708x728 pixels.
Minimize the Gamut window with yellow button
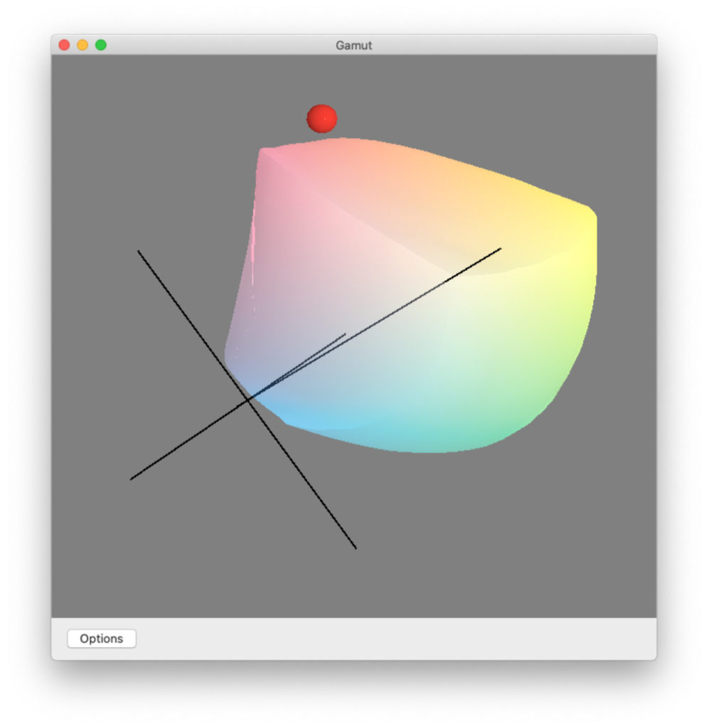pyautogui.click(x=82, y=45)
